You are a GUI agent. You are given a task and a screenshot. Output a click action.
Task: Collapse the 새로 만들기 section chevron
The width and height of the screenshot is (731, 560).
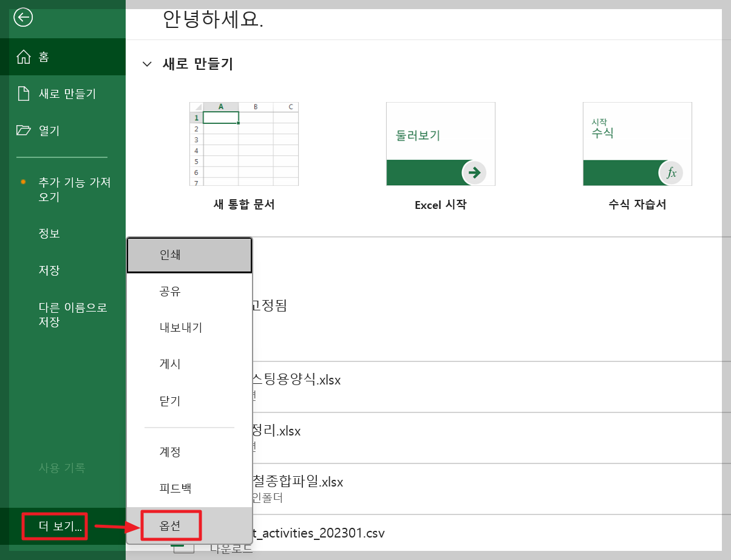point(146,64)
